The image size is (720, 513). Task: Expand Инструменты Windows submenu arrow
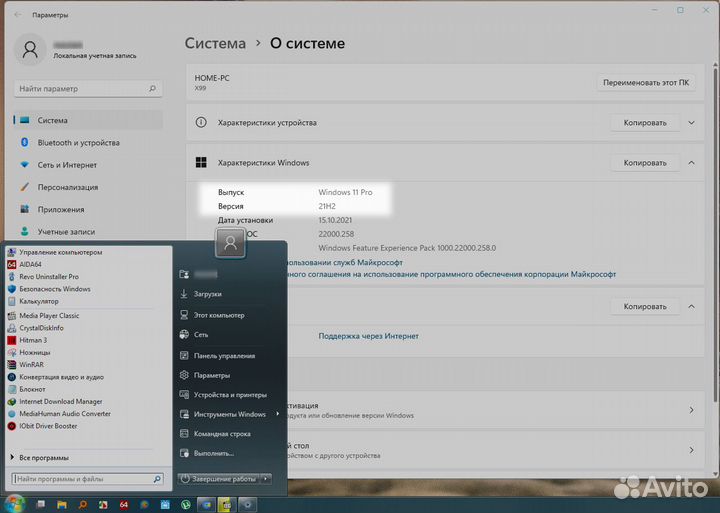pyautogui.click(x=278, y=414)
